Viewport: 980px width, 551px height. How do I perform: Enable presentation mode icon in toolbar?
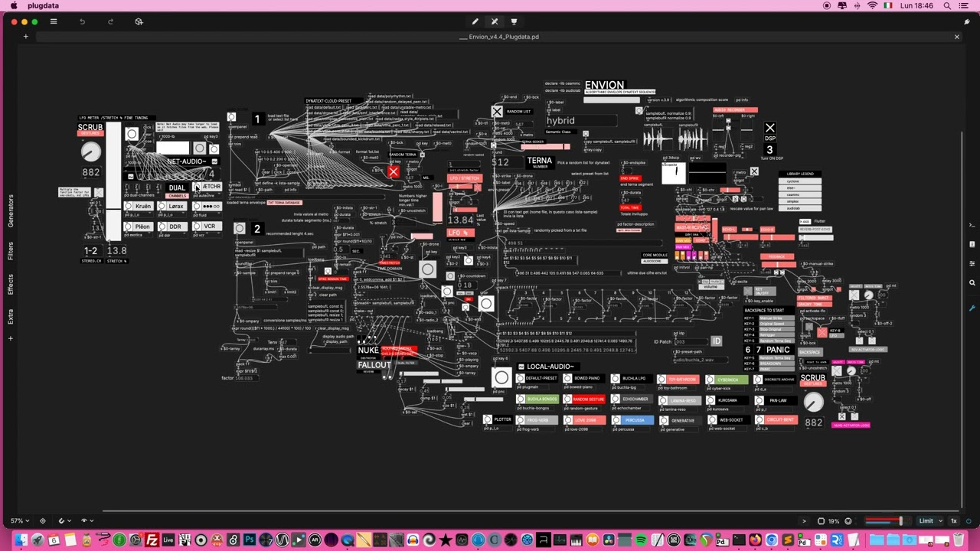(x=514, y=21)
